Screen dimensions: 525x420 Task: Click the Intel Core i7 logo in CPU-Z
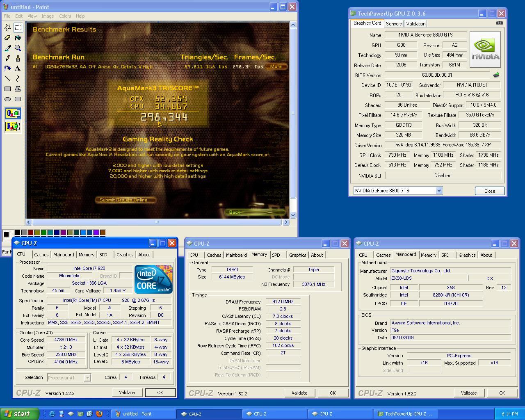point(154,279)
